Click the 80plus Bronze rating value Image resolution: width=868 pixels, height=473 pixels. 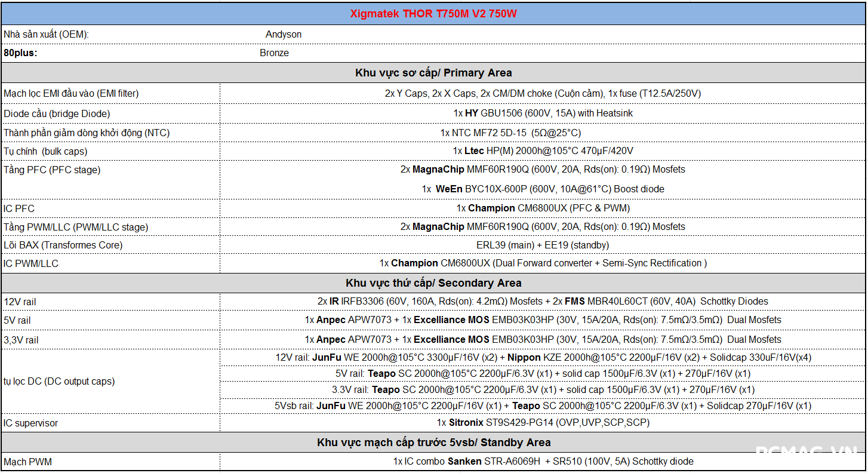point(274,53)
